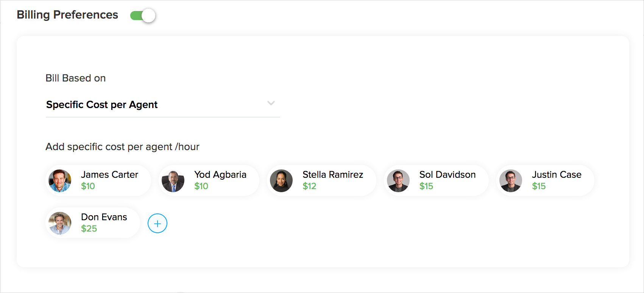Screen dimensions: 644x293
Task: Click Justin Case's avatar photo
Action: pos(511,181)
